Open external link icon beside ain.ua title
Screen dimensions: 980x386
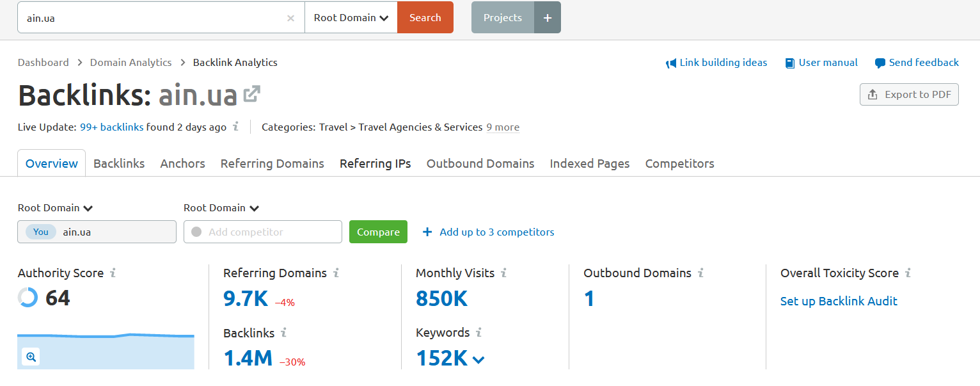251,95
